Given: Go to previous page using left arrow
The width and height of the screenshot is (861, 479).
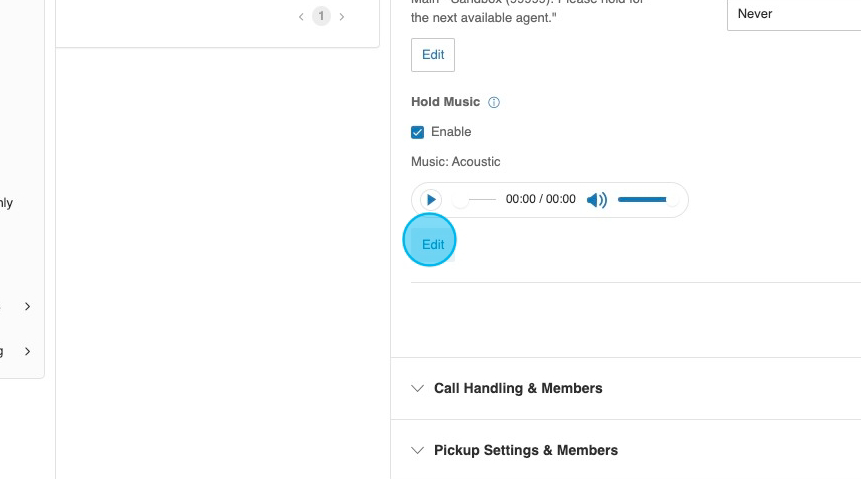Looking at the screenshot, I should pos(301,17).
